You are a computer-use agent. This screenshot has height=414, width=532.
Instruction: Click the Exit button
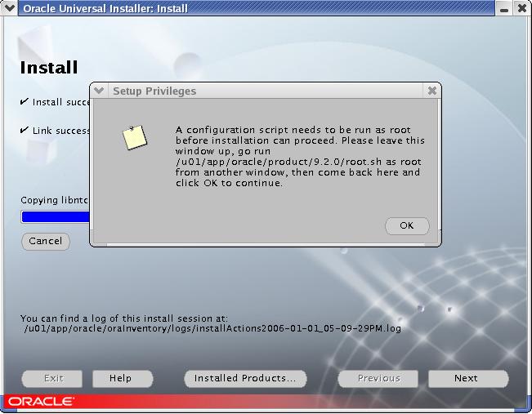tap(54, 378)
